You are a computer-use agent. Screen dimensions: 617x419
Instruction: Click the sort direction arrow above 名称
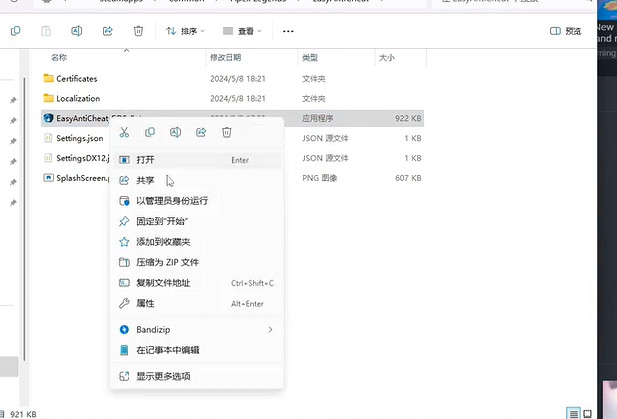tap(126, 50)
